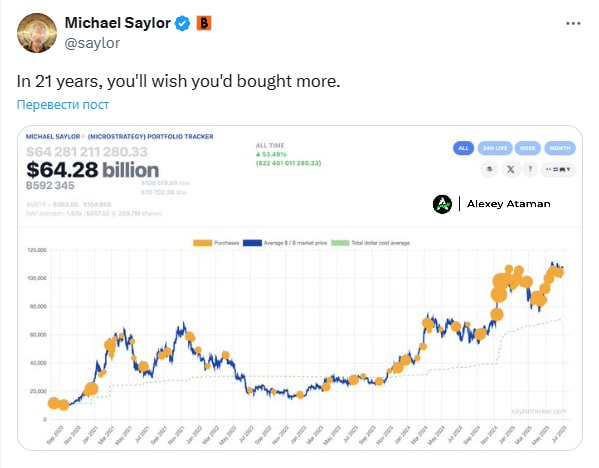599x468 pixels.
Task: Click the X share icon in tracker
Action: coord(510,169)
